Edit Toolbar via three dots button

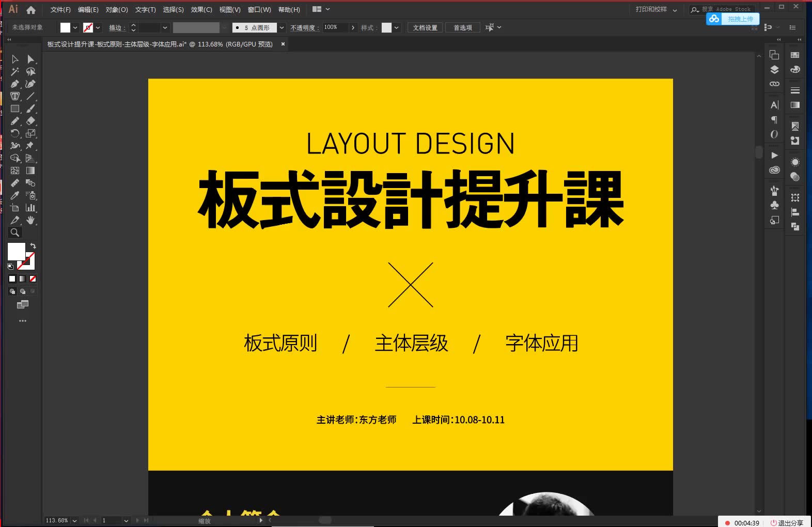(x=22, y=321)
